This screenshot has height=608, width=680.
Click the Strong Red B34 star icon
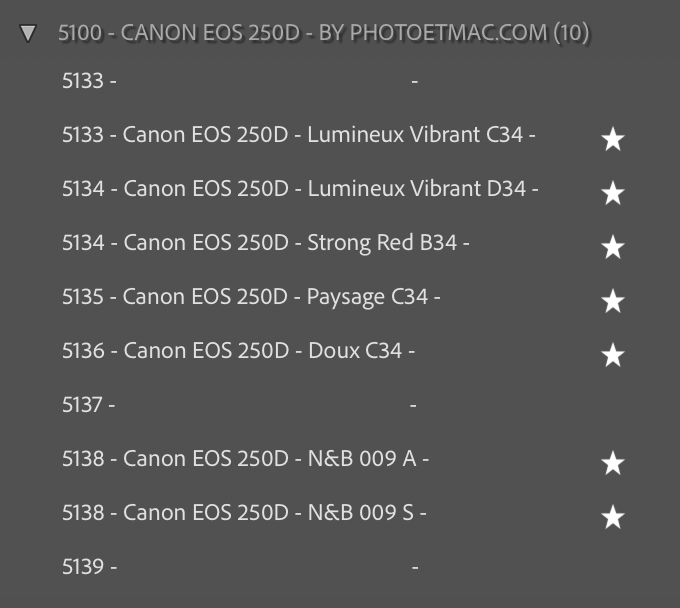click(613, 248)
